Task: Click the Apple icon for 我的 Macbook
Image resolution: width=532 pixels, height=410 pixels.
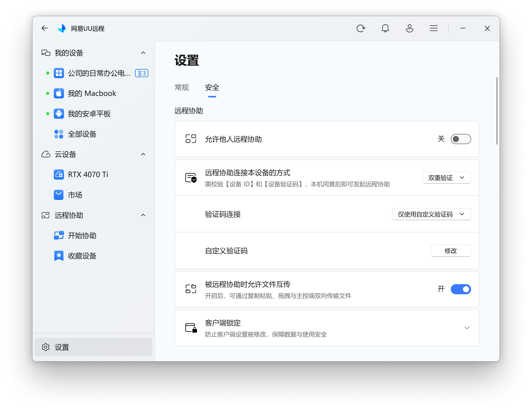Action: pyautogui.click(x=59, y=93)
